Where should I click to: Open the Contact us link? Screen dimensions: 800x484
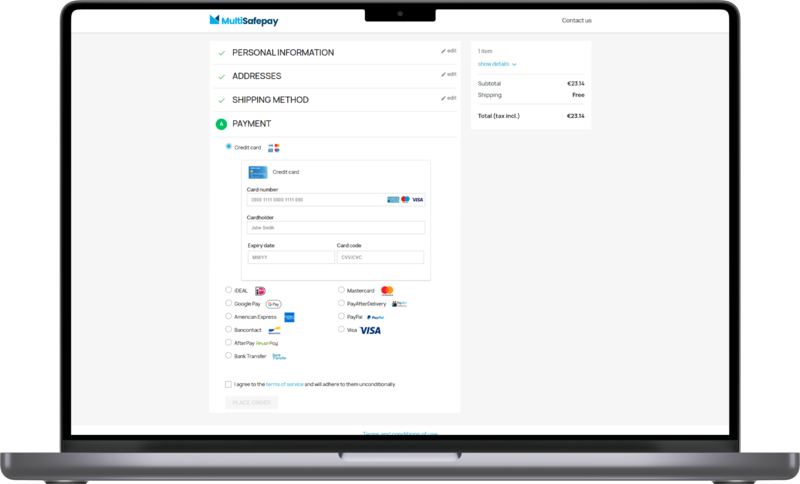click(577, 20)
